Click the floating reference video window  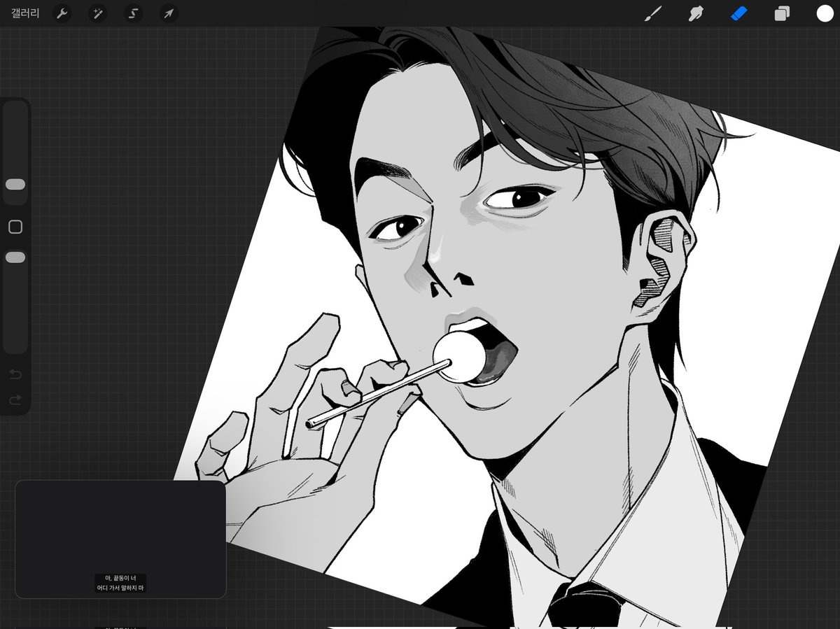click(x=120, y=539)
